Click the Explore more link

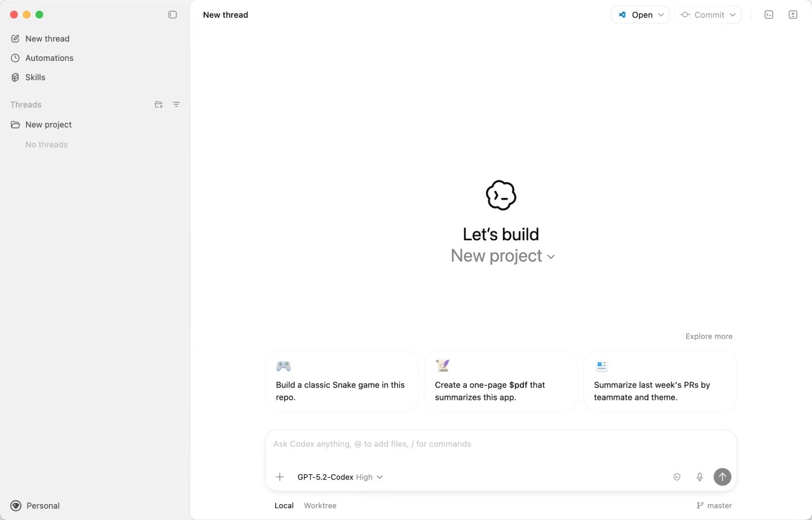click(709, 336)
